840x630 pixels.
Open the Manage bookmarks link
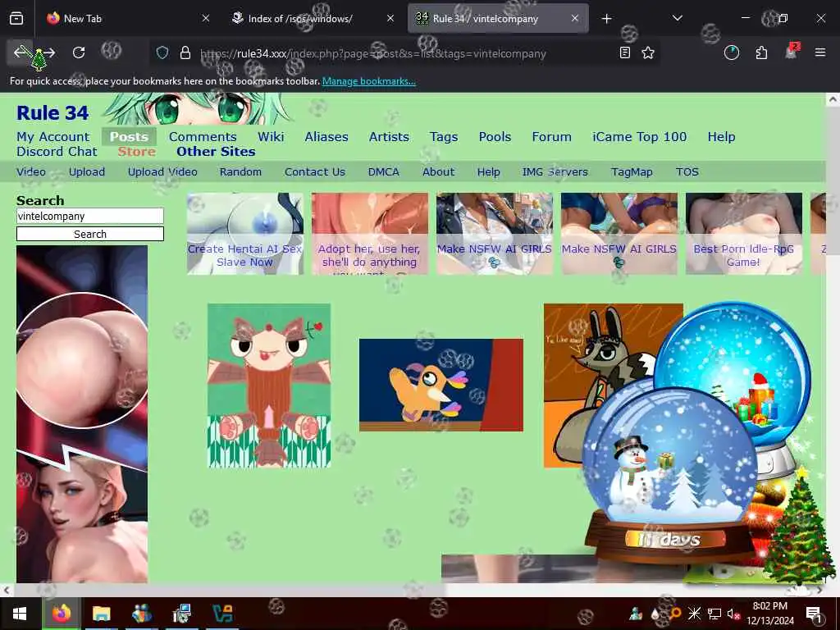pos(368,81)
